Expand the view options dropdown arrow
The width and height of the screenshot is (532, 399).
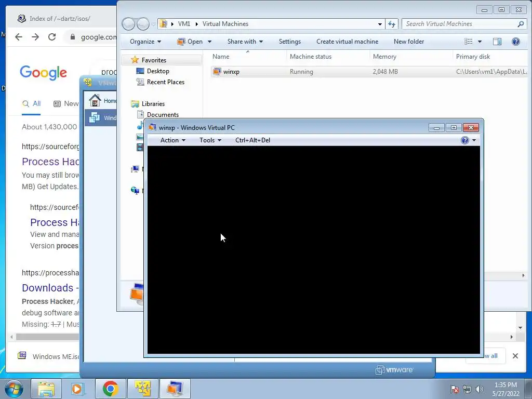(480, 42)
